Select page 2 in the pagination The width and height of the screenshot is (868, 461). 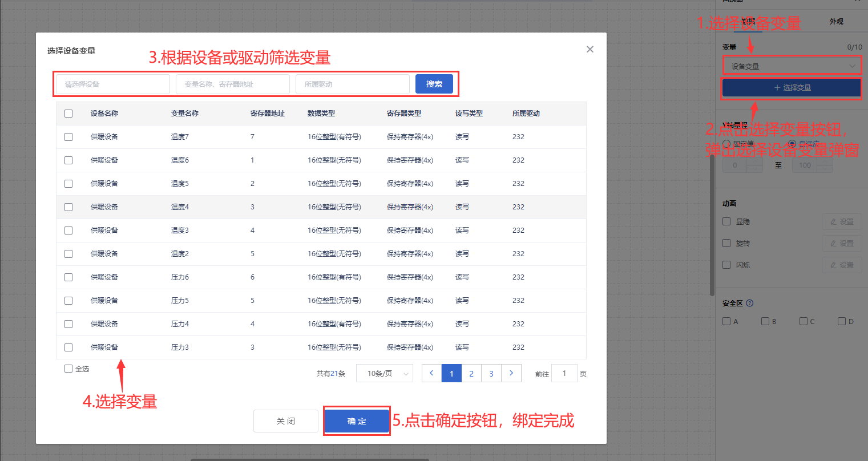tap(471, 373)
